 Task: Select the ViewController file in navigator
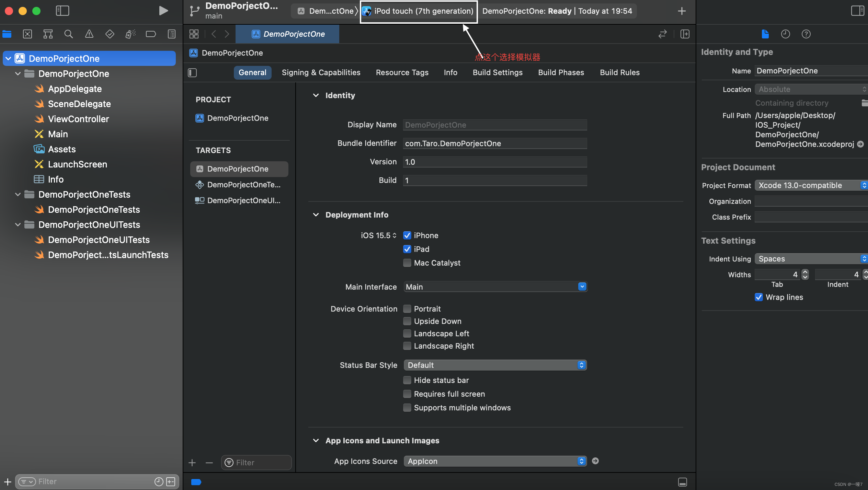pos(78,119)
